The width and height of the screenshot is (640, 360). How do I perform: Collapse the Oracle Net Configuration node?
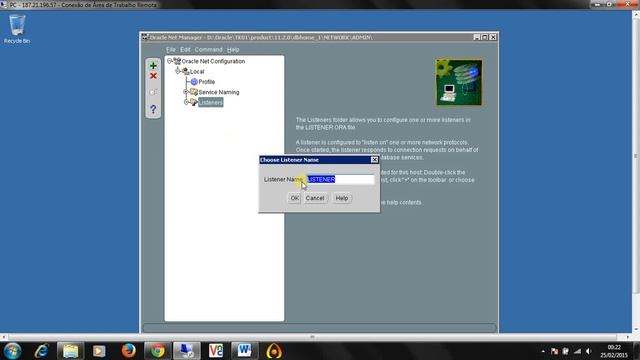pos(169,61)
